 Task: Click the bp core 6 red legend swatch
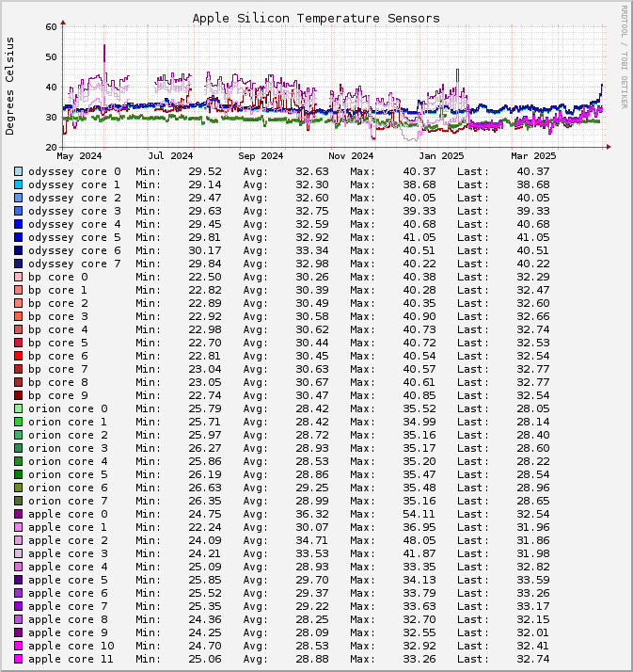click(18, 356)
